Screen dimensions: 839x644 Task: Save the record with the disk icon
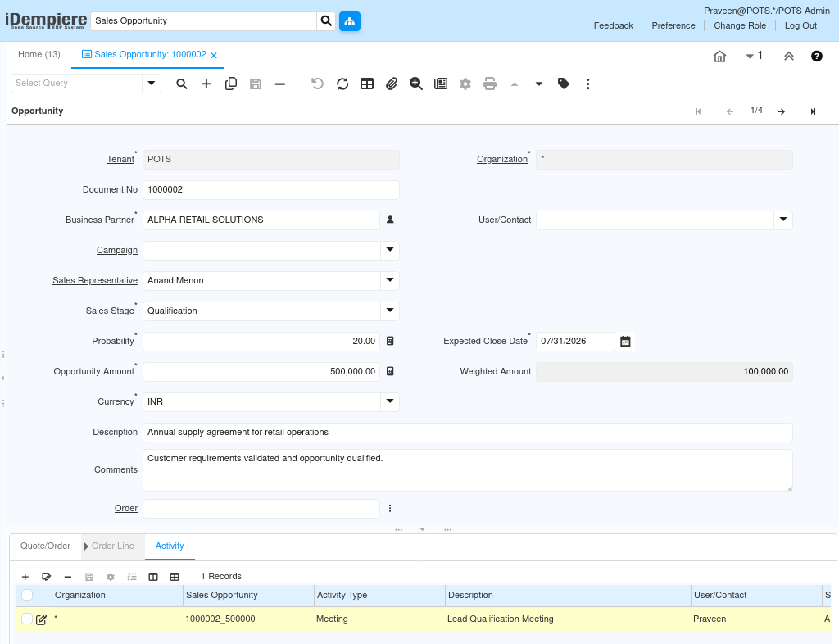(256, 84)
